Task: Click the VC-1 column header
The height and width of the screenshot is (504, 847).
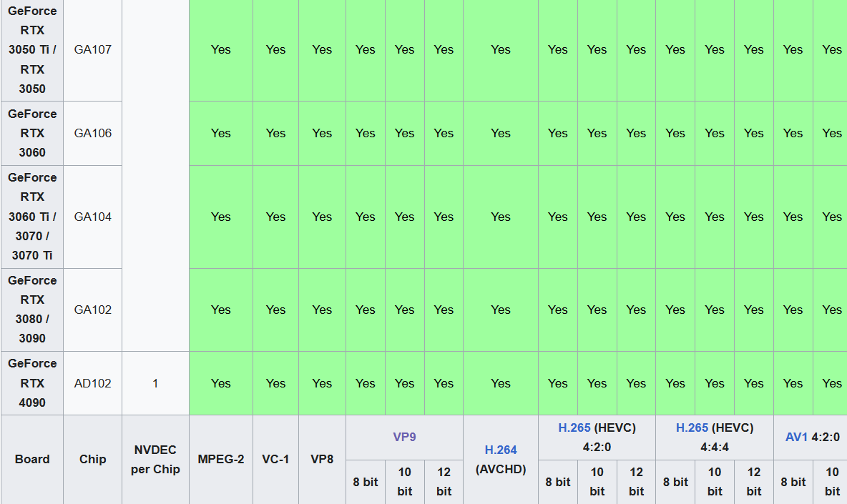Action: 275,460
